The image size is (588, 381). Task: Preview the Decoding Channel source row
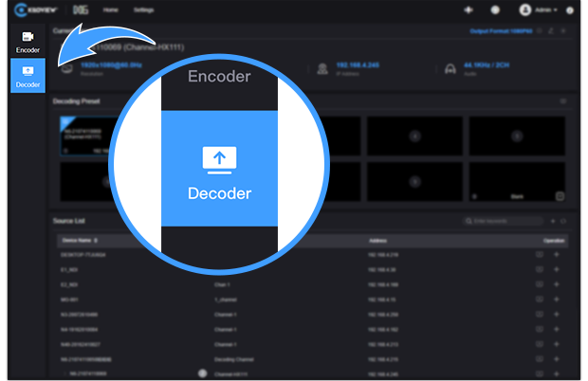click(540, 359)
